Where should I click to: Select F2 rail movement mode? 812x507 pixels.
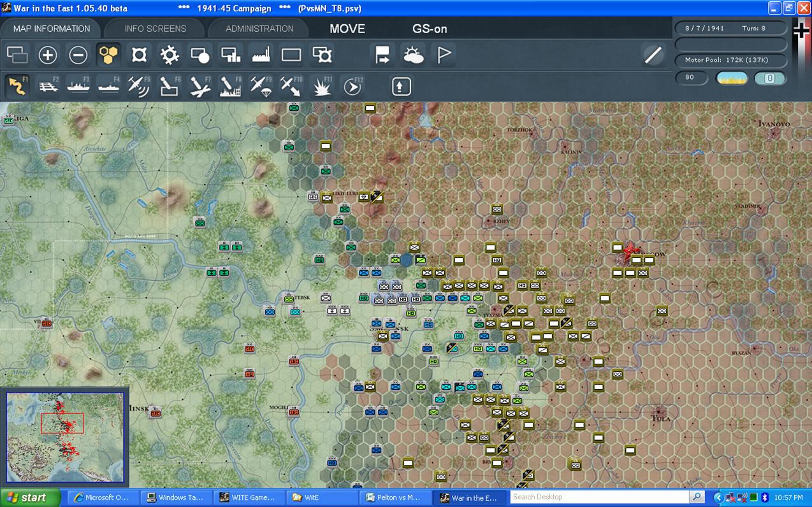click(x=48, y=86)
